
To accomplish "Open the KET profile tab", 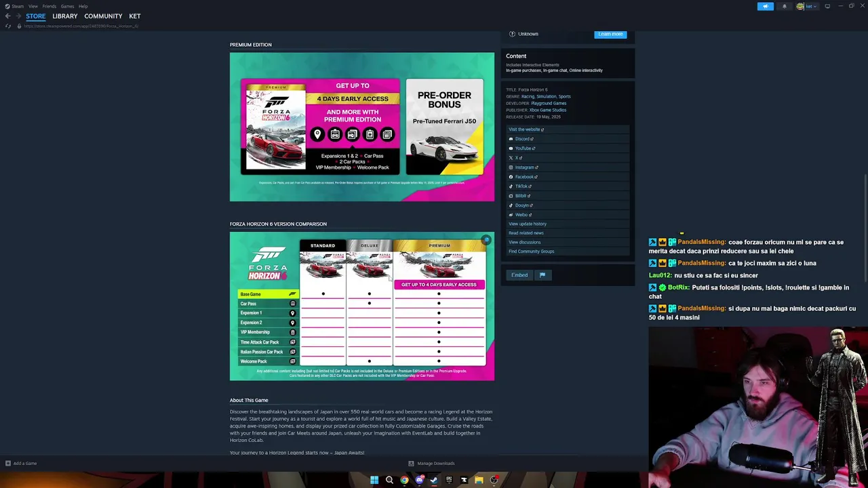I will click(x=135, y=16).
